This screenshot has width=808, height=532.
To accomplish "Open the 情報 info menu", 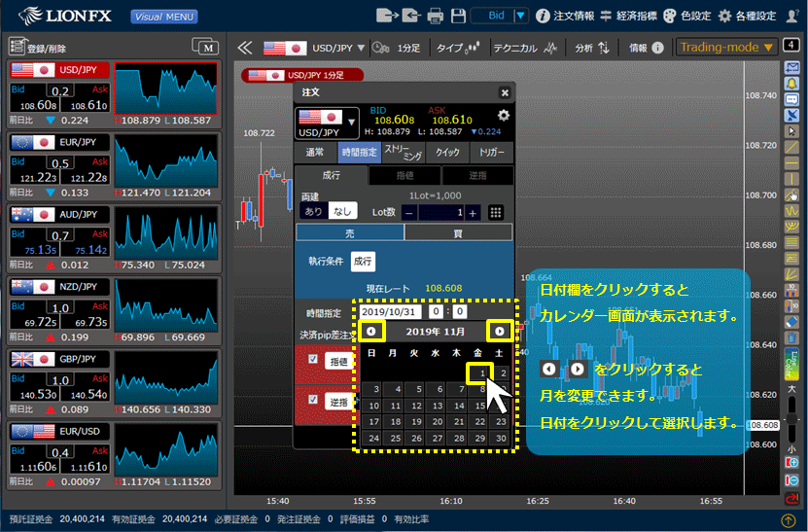I will [647, 48].
